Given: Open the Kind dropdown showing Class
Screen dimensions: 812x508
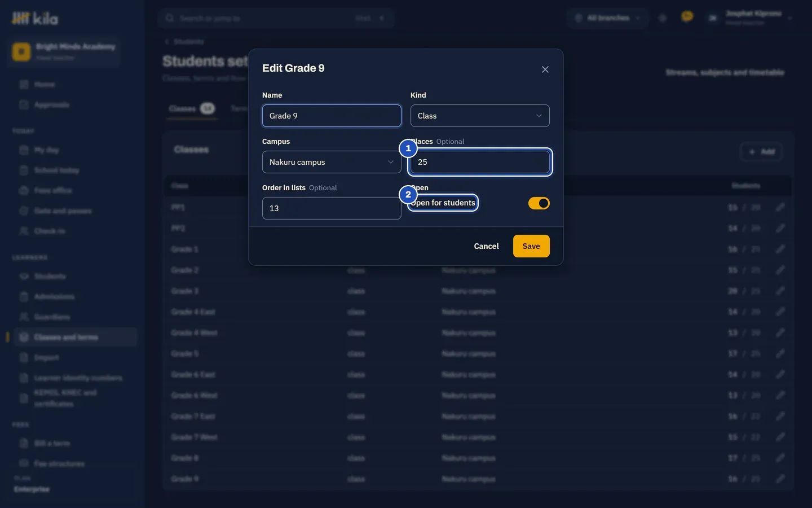Looking at the screenshot, I should tap(480, 116).
